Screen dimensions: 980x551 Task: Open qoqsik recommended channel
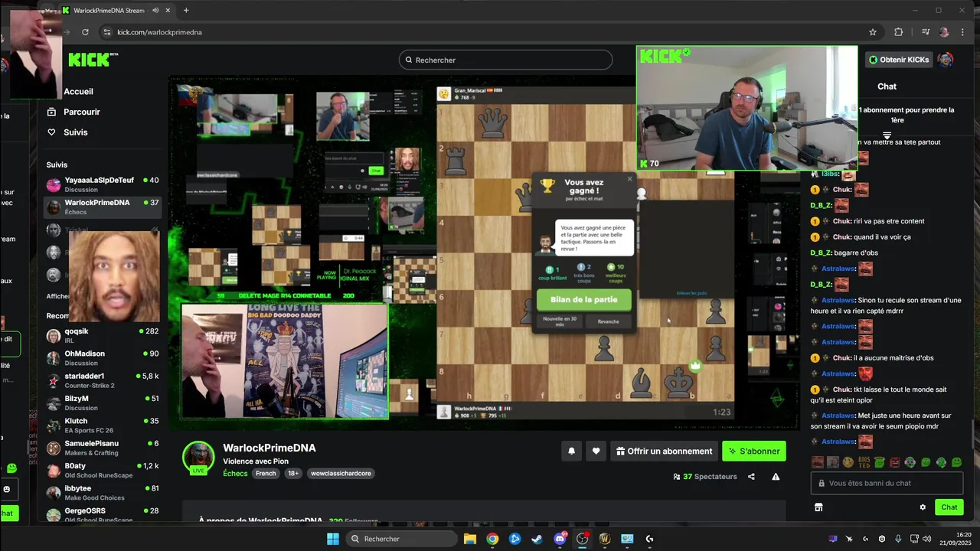click(103, 336)
